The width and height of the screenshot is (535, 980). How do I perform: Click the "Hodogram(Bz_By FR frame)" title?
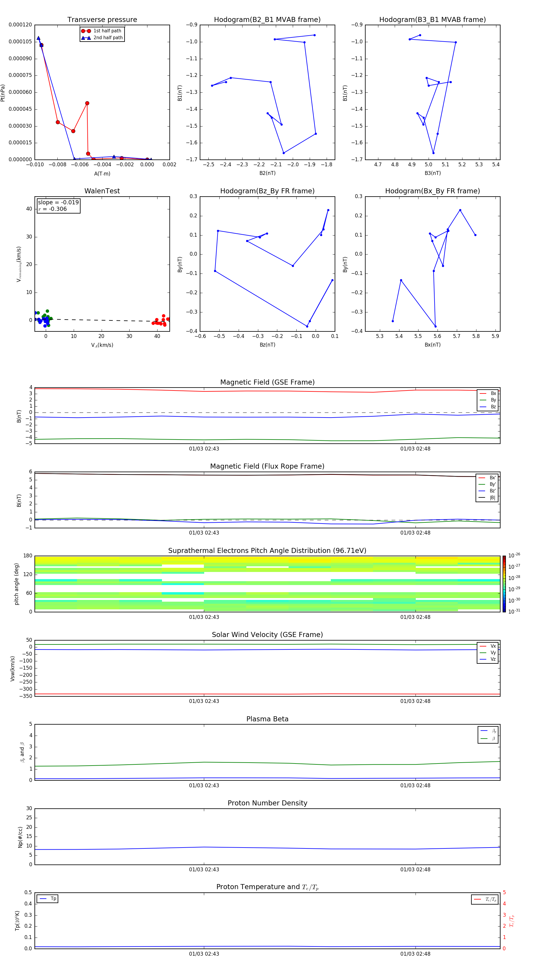point(267,191)
